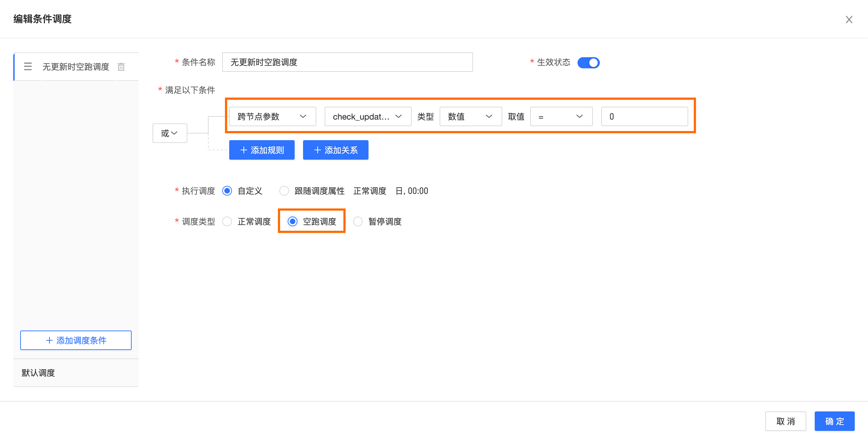868x440 pixels.
Task: Close the 编辑条件调度 dialog via X icon
Action: pos(849,20)
